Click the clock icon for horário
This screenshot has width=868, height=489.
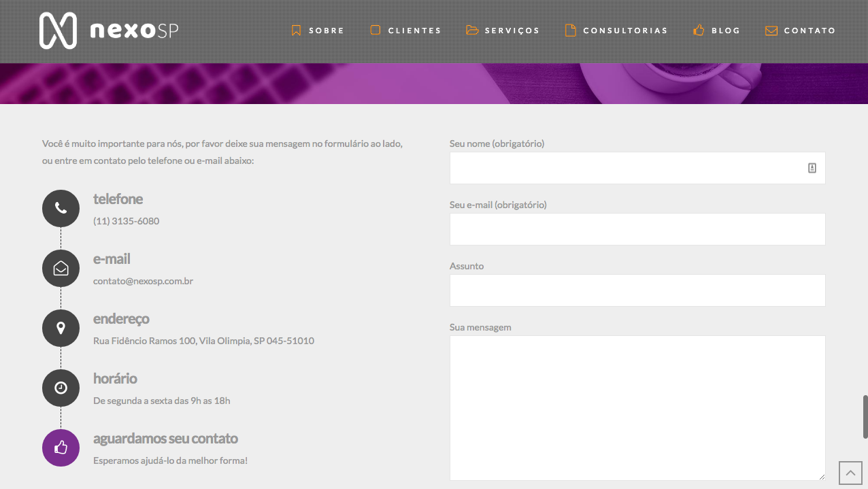pyautogui.click(x=61, y=388)
